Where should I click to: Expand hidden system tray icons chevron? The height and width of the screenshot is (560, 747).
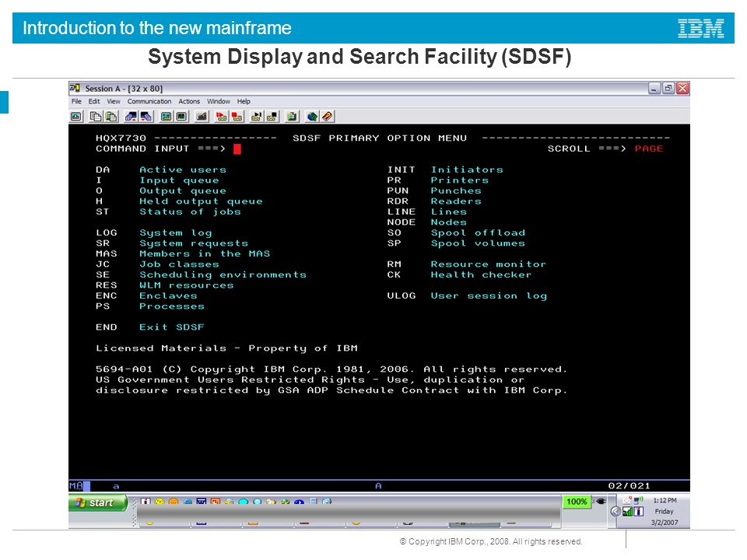click(x=615, y=512)
